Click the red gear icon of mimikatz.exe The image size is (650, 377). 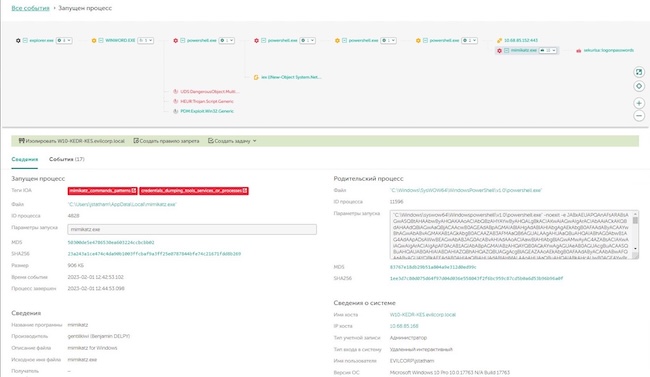click(500, 51)
